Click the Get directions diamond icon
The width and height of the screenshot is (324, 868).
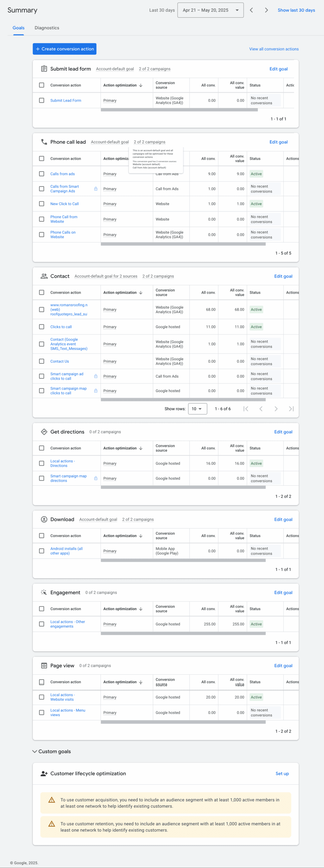click(44, 432)
